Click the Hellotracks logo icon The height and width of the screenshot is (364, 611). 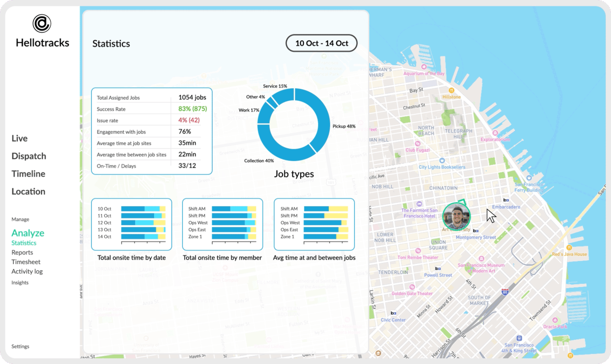(x=42, y=23)
